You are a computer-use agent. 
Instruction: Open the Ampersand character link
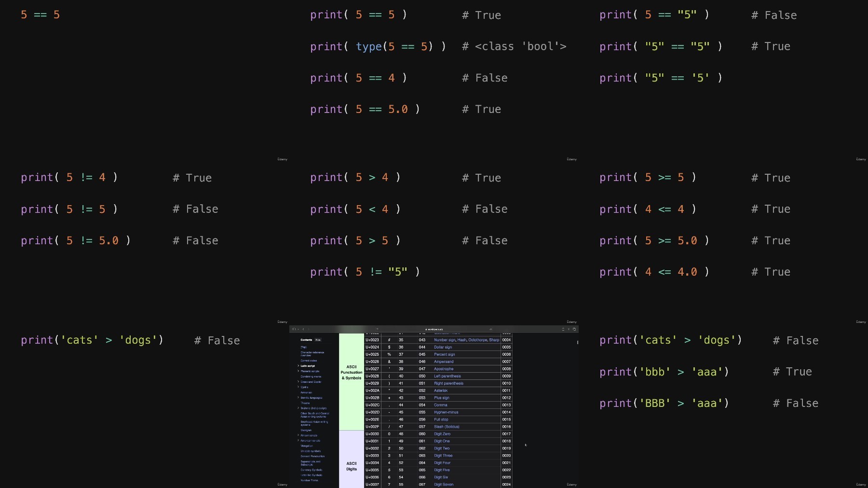444,362
